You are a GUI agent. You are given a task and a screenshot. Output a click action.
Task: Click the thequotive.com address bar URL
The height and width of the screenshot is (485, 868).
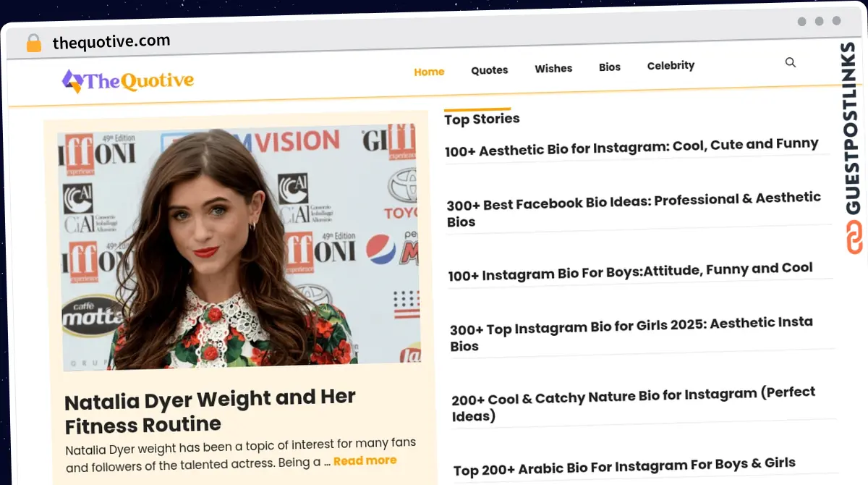point(111,42)
